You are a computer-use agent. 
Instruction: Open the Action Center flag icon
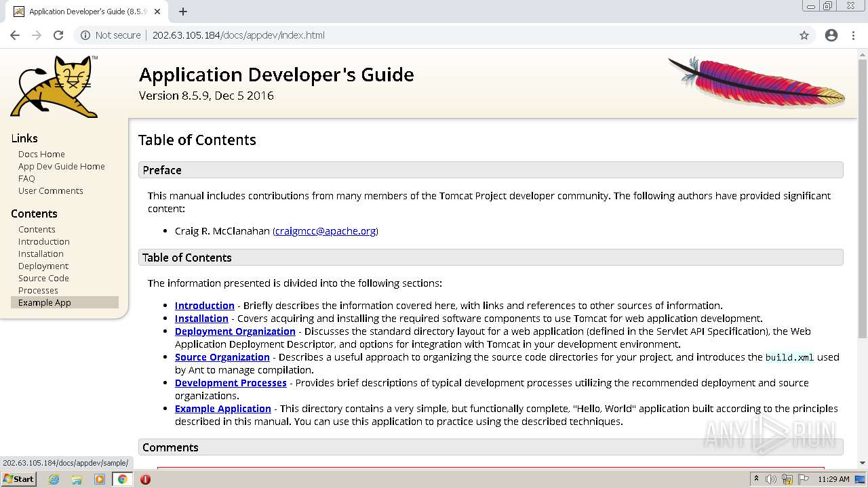[x=802, y=479]
